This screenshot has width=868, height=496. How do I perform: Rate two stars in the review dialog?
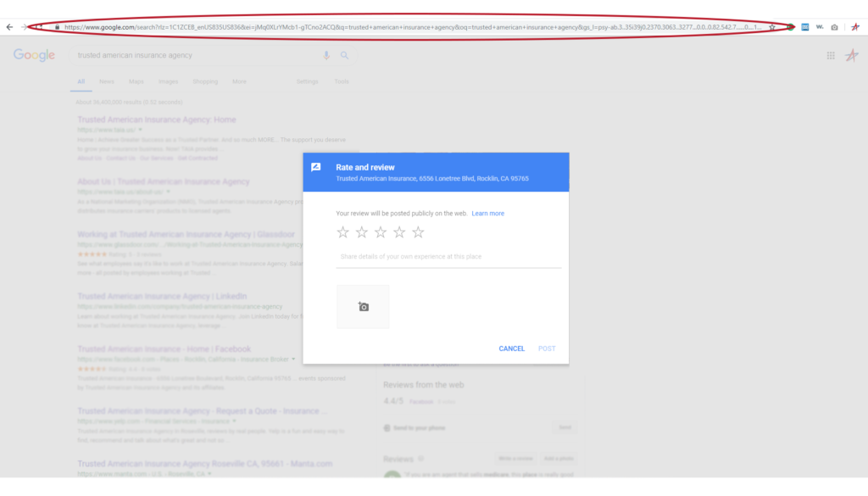coord(361,232)
